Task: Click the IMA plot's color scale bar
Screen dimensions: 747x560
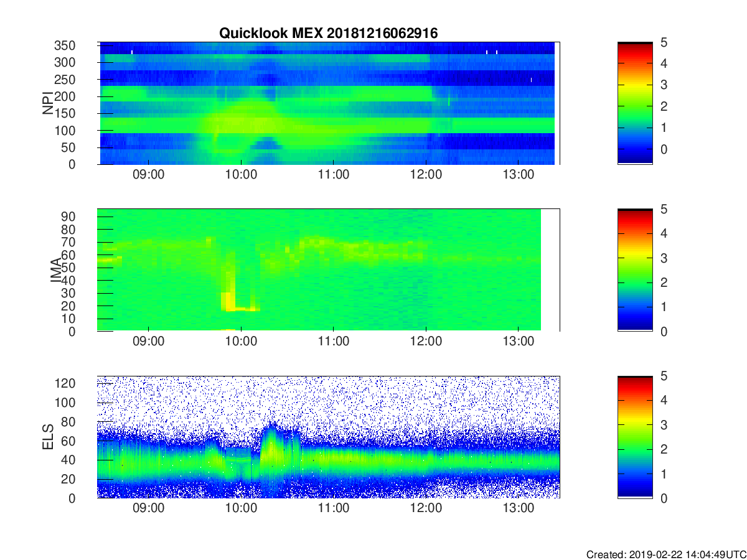Action: (x=635, y=270)
